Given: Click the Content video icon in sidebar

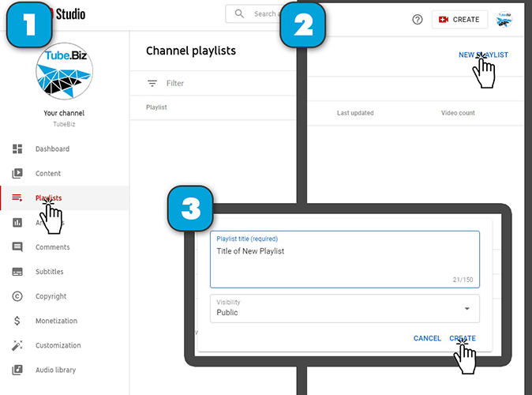Looking at the screenshot, I should [17, 174].
